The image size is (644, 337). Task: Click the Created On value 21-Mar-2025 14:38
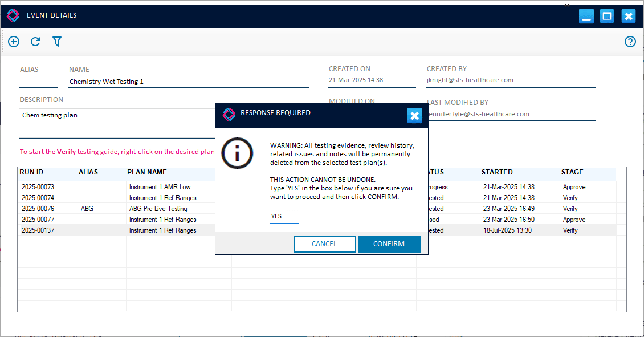click(356, 80)
